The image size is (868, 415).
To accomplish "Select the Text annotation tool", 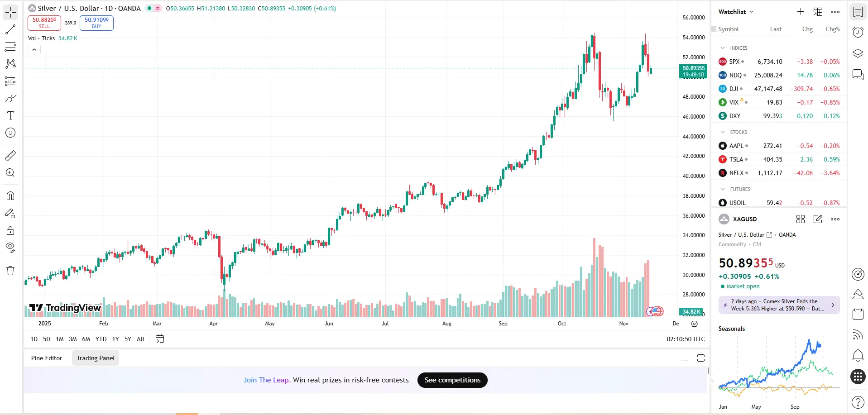I will tap(10, 115).
